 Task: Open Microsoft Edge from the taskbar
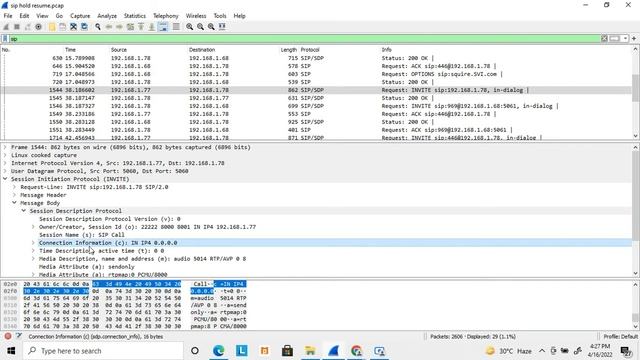tap(219, 351)
